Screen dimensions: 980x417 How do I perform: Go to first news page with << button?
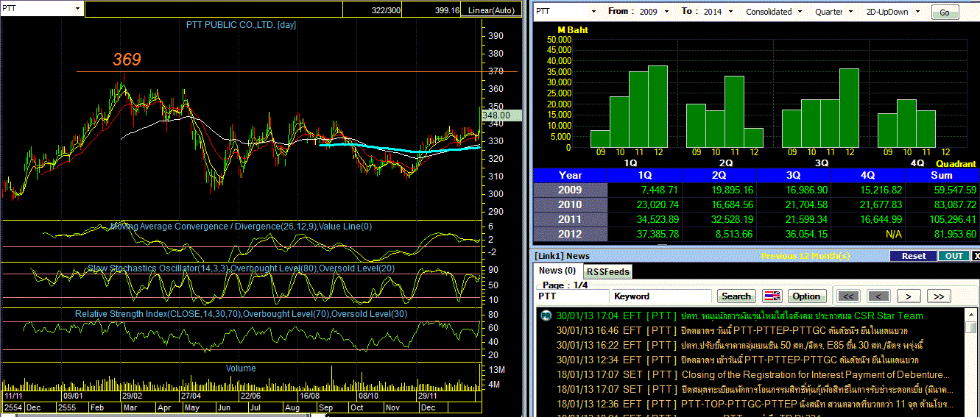pos(849,296)
